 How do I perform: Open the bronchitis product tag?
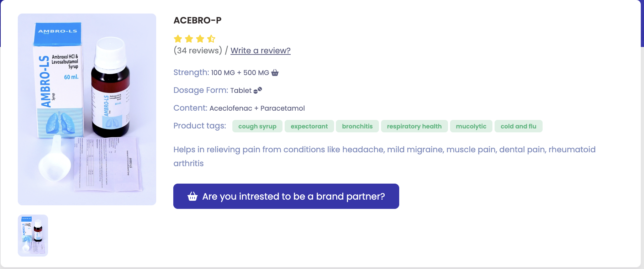tap(357, 126)
